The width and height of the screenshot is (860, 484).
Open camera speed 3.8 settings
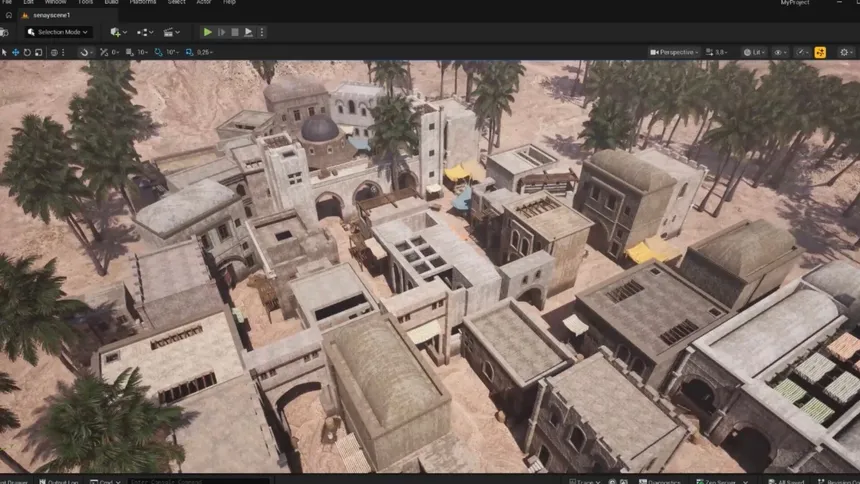pyautogui.click(x=716, y=52)
